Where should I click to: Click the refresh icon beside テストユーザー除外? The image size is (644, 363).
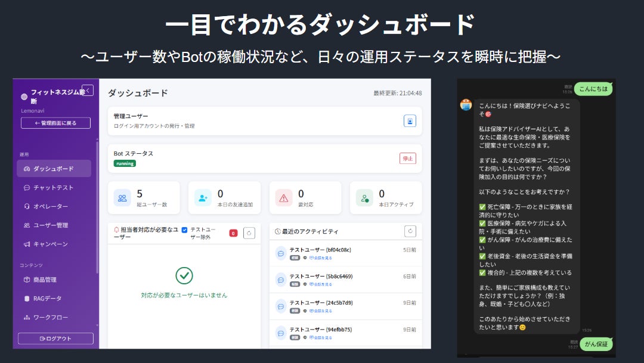pos(249,232)
